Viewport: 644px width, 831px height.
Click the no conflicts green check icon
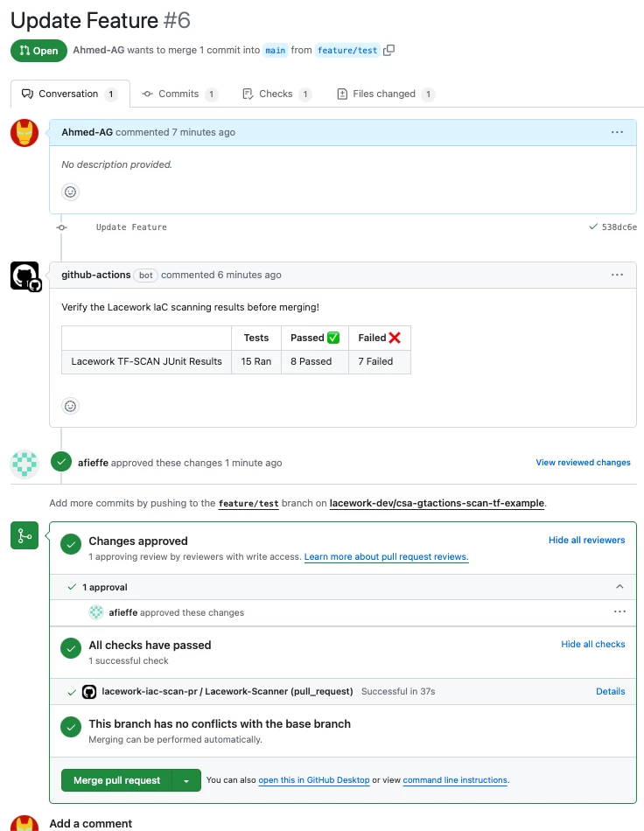tap(71, 727)
